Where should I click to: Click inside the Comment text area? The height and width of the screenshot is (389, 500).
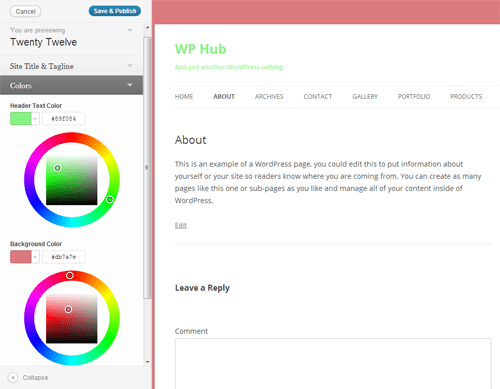pyautogui.click(x=333, y=364)
